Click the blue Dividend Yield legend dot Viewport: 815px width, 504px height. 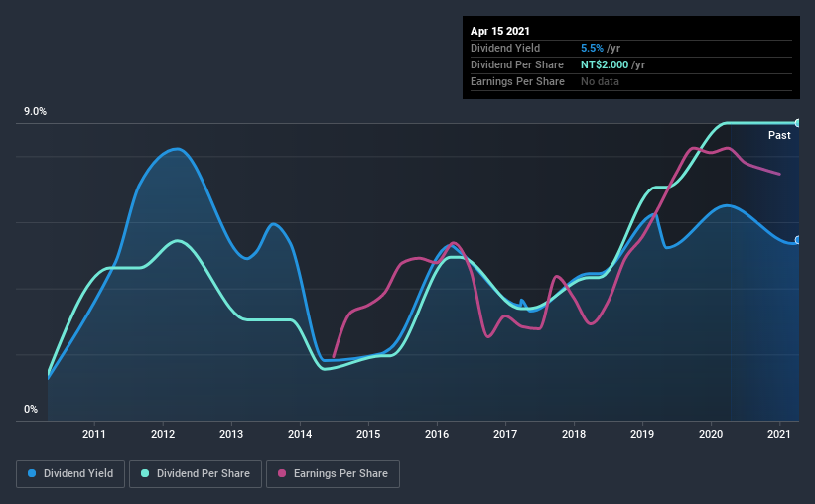32,473
